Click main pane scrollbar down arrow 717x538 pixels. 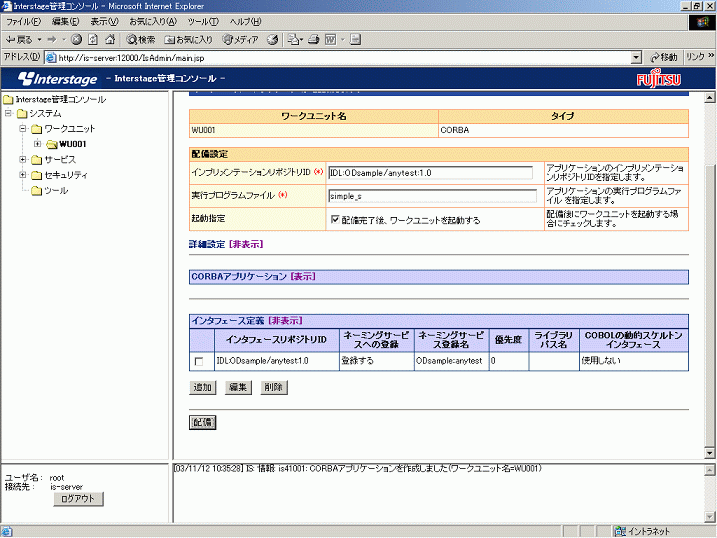[x=709, y=453]
